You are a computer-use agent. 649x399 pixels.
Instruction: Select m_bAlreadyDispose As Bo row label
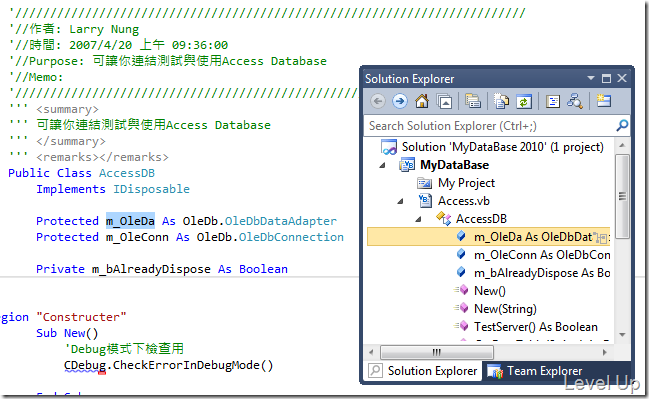tap(542, 273)
